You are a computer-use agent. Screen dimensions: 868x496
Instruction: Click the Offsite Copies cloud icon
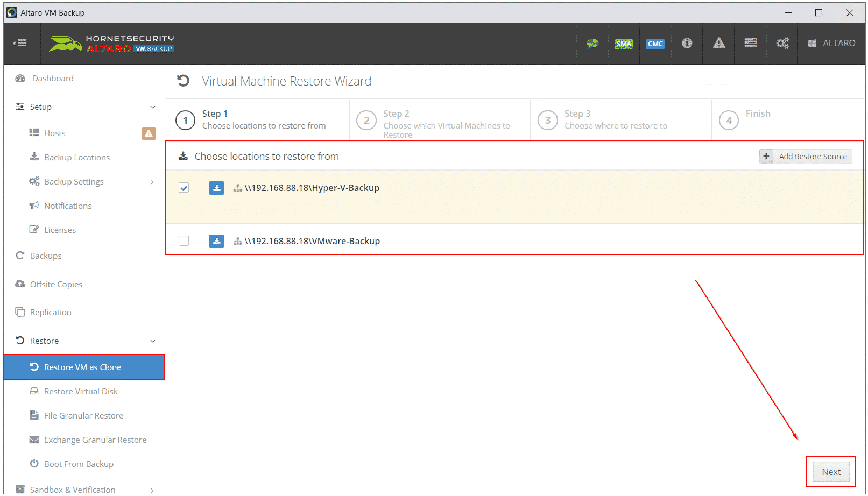point(20,284)
